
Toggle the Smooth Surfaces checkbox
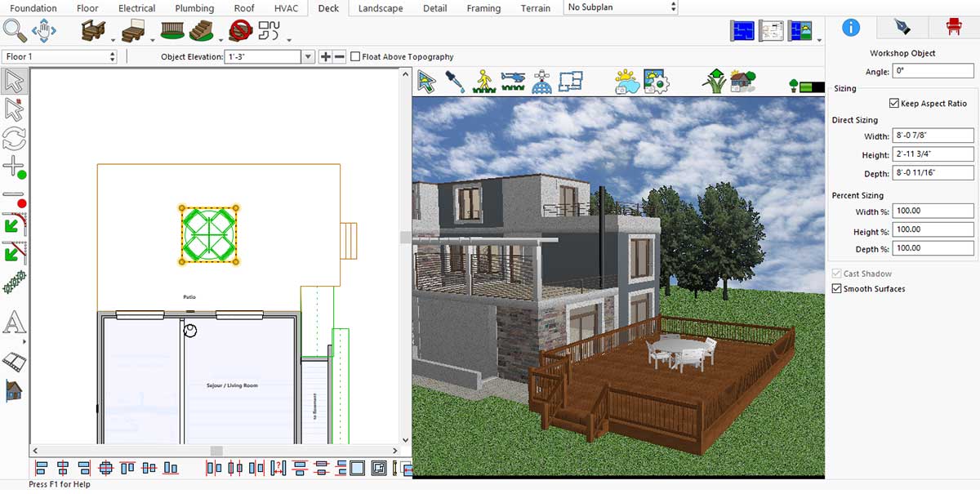tap(836, 289)
